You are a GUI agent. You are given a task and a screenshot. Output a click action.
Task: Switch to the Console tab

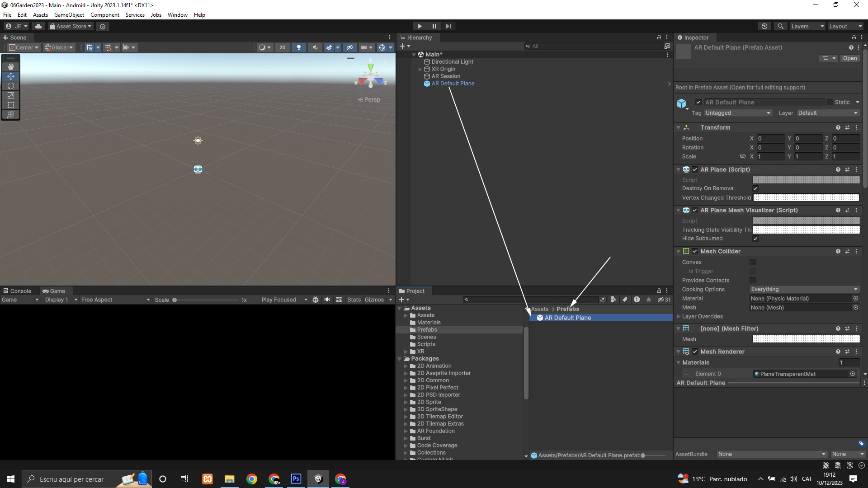(17, 291)
